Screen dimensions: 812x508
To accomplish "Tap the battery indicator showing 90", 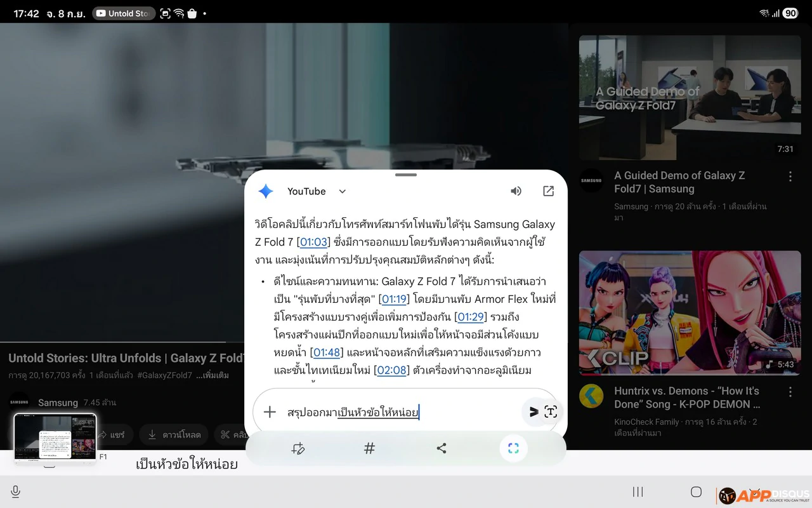I will pos(790,13).
